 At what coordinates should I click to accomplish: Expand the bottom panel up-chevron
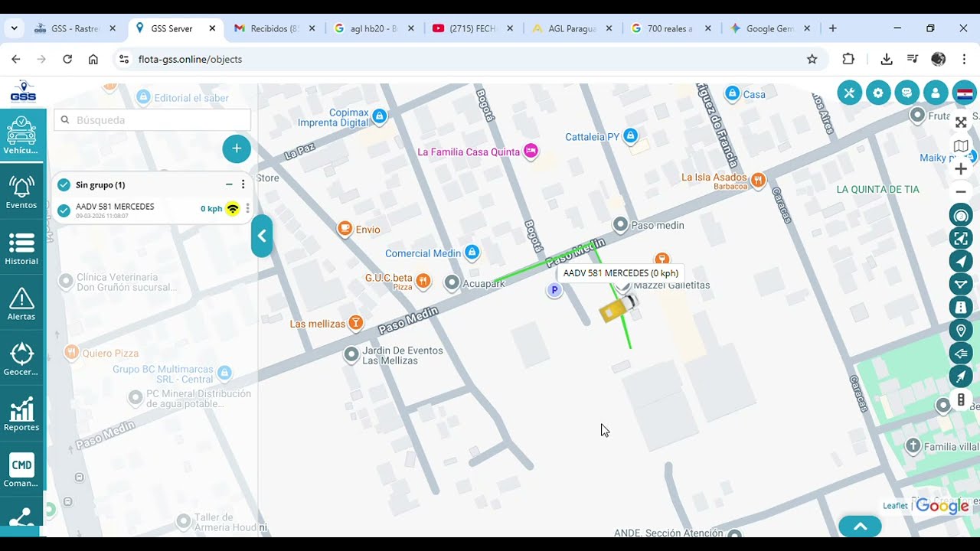860,527
